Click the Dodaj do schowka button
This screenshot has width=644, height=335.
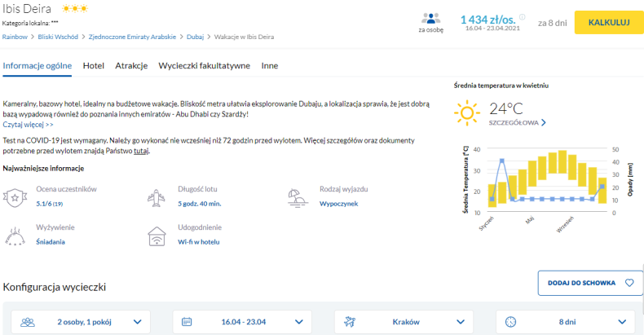[x=590, y=283]
